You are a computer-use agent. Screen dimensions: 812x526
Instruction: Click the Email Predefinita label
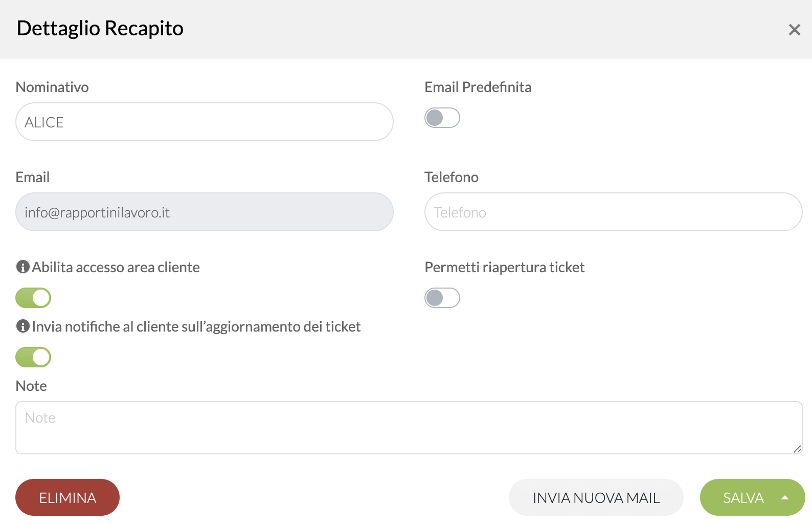coord(478,87)
